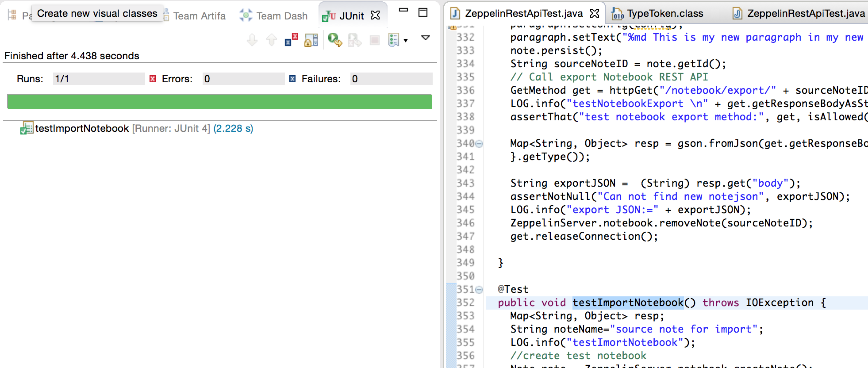
Task: Close the active ZeppelinRestApiTest.java editor tab
Action: pyautogui.click(x=595, y=13)
